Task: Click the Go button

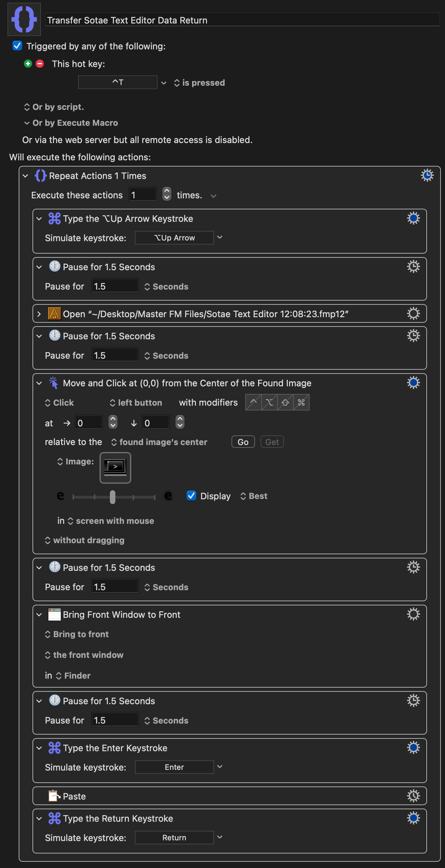Action: 243,442
